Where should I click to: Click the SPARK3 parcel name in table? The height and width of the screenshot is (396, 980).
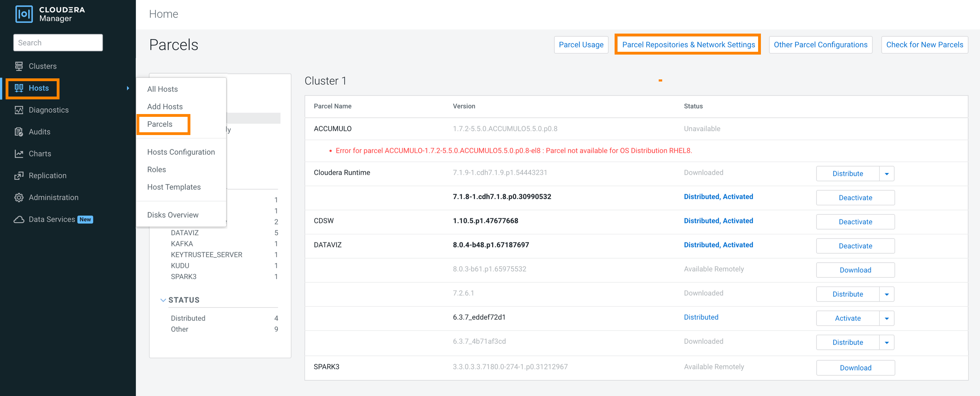(x=327, y=367)
